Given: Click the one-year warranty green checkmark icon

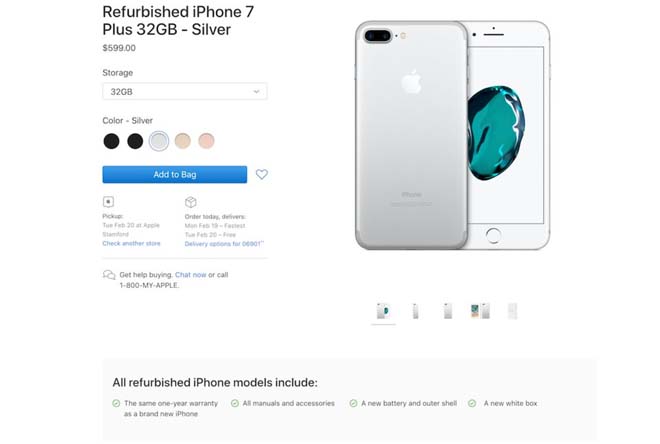Looking at the screenshot, I should click(x=116, y=403).
